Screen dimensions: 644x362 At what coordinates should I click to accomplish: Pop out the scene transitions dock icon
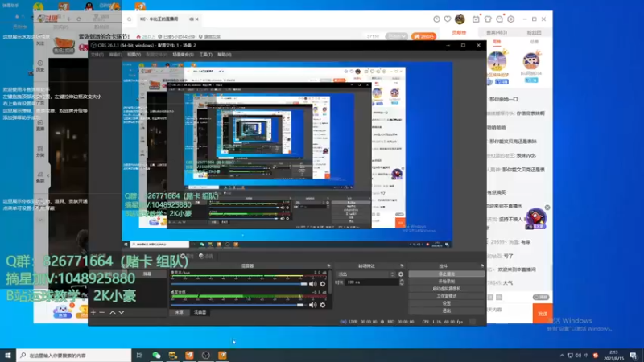402,266
